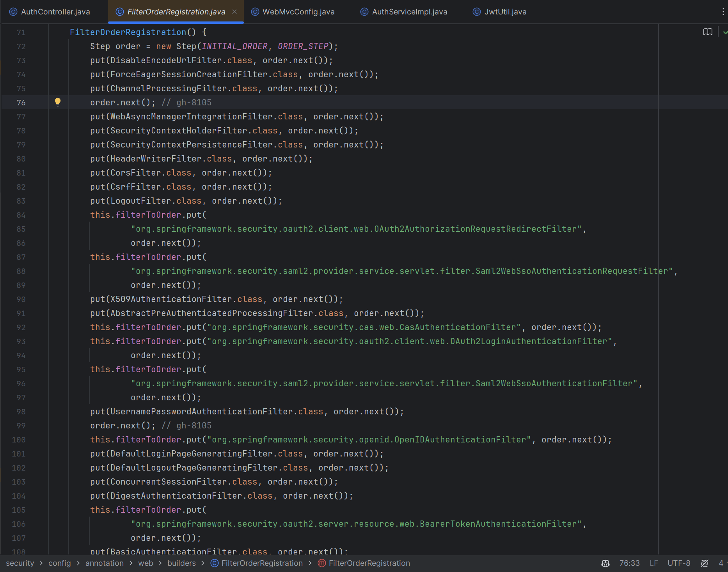Image resolution: width=728 pixels, height=572 pixels.
Task: Click line number 84 in the gutter
Action: pos(21,215)
